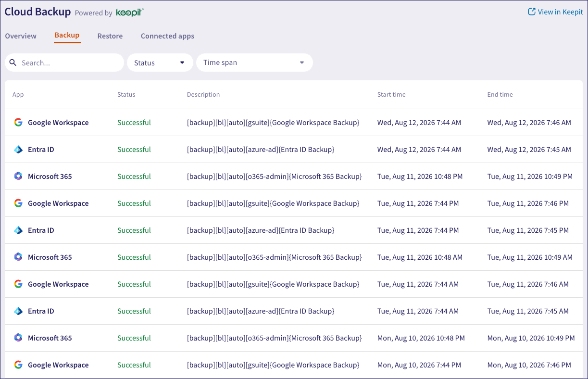The height and width of the screenshot is (379, 588).
Task: Click the Time span dropdown arrow
Action: 302,63
